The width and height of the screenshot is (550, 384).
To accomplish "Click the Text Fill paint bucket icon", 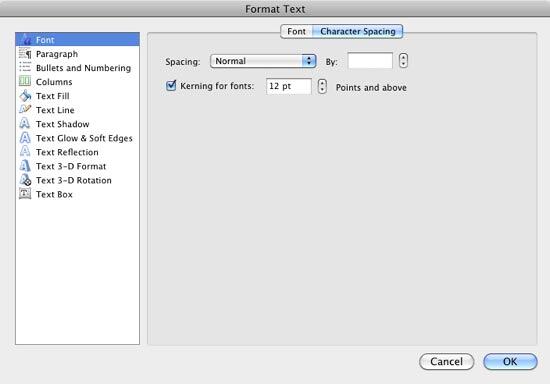I will click(25, 95).
